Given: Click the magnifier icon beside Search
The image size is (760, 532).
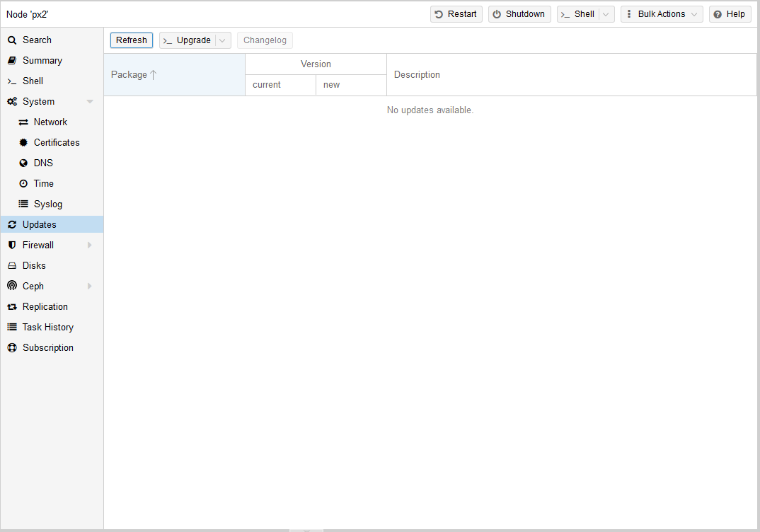Looking at the screenshot, I should (12, 40).
